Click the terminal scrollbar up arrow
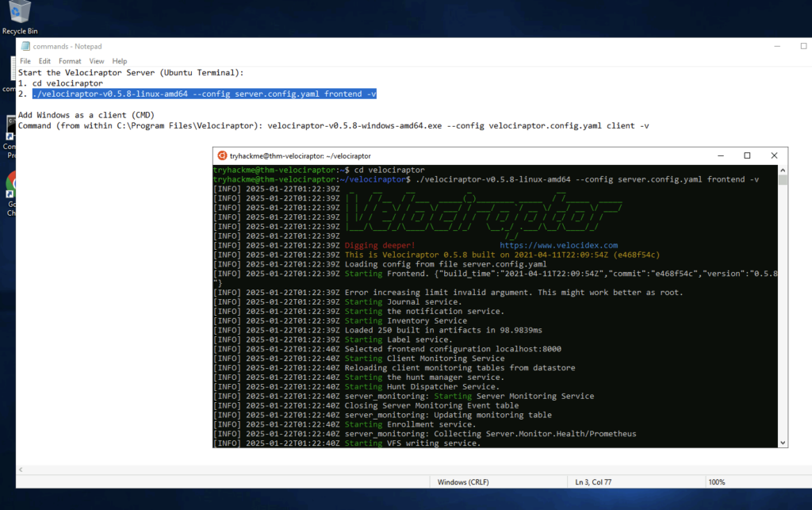 click(x=783, y=170)
